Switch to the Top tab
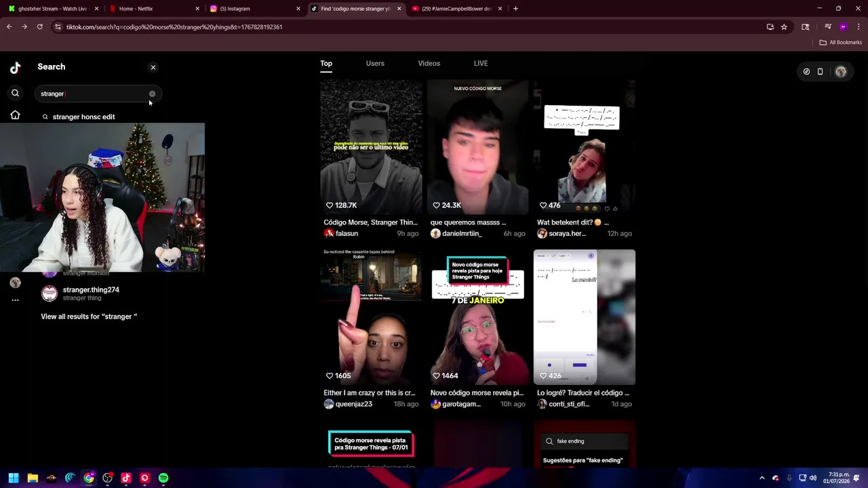 (326, 63)
